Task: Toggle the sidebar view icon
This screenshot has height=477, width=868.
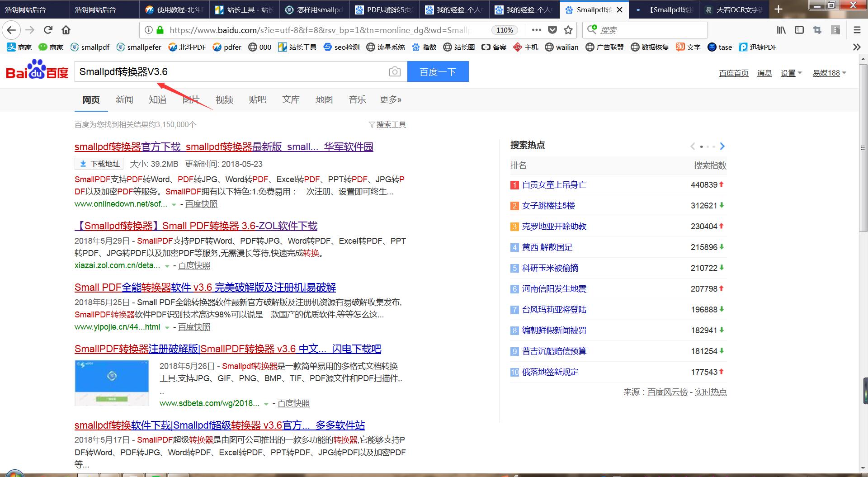Action: (799, 30)
